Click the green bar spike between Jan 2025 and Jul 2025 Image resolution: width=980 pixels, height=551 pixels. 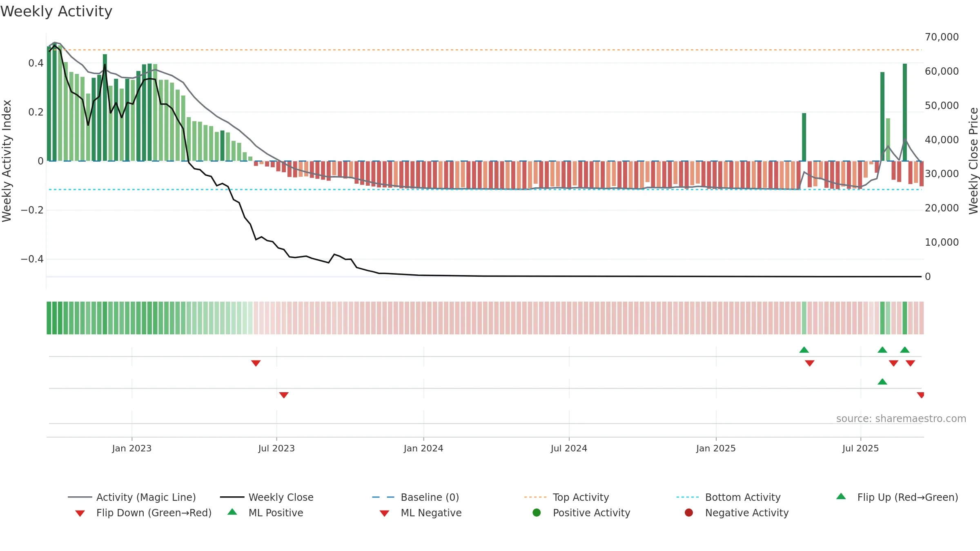[x=804, y=137]
